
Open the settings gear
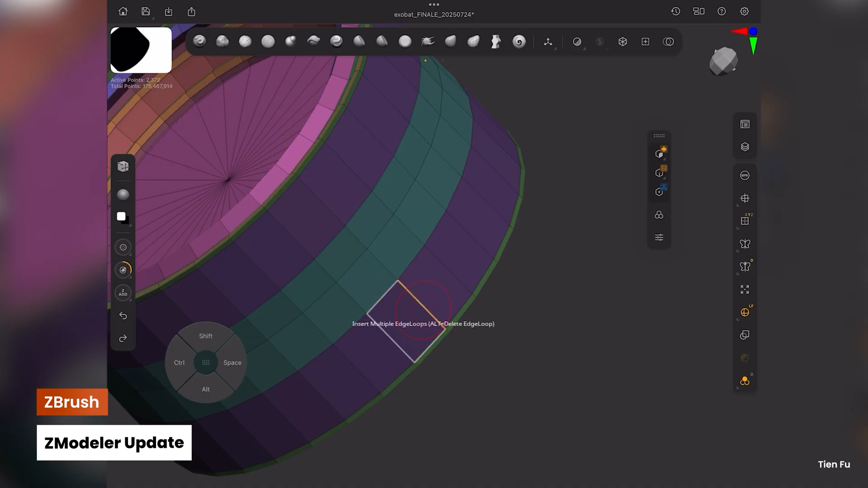pos(744,12)
